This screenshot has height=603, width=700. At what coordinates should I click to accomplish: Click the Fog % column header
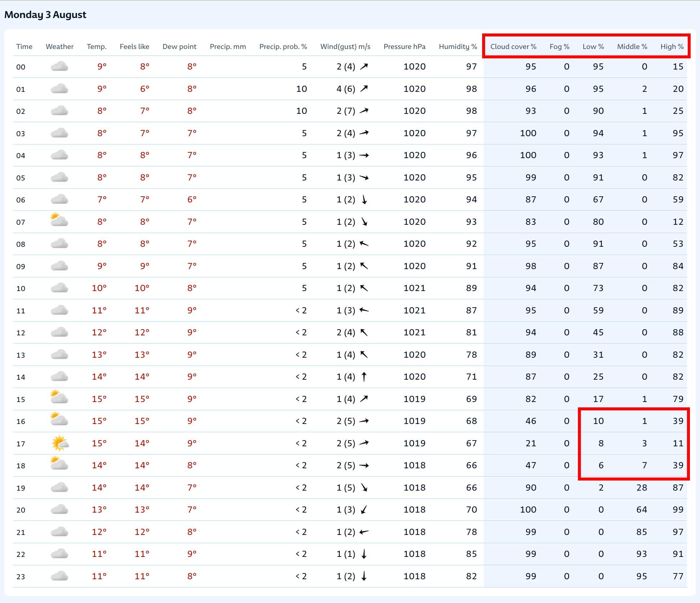pyautogui.click(x=559, y=46)
